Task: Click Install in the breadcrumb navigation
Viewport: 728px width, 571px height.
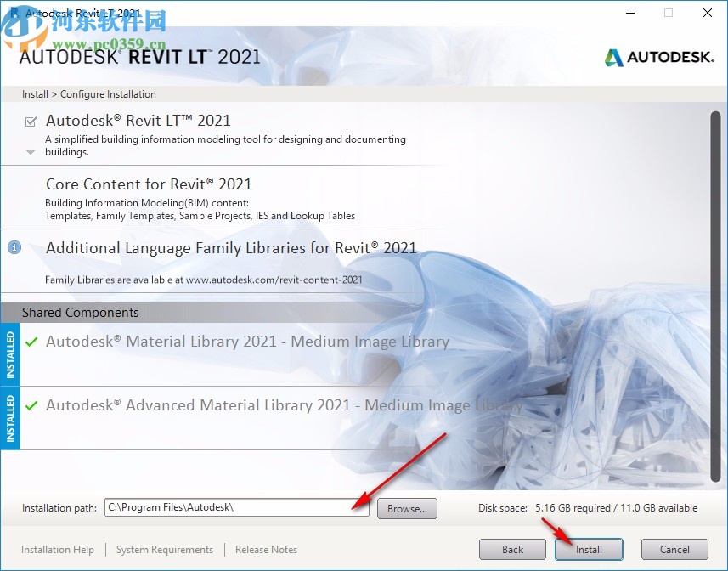Action: tap(34, 93)
